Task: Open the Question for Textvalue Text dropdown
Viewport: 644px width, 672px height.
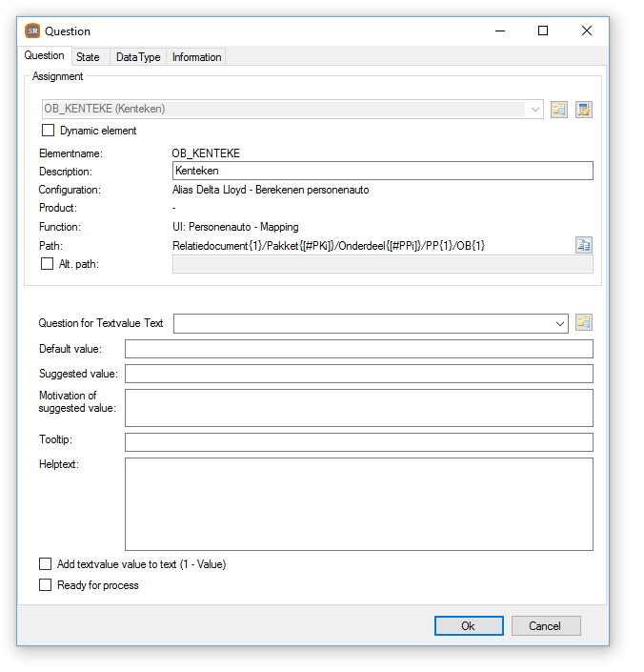Action: [x=371, y=323]
